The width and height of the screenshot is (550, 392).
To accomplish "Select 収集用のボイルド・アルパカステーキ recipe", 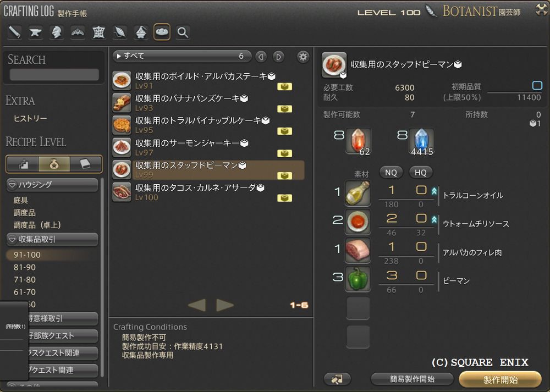I will 208,81.
